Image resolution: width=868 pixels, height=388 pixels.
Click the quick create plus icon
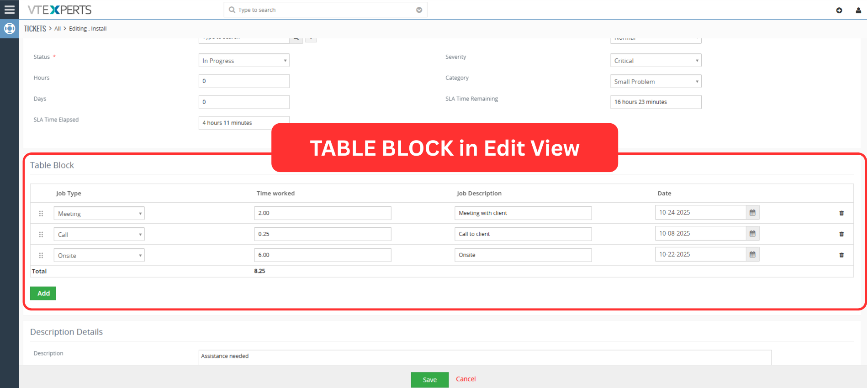(x=839, y=10)
